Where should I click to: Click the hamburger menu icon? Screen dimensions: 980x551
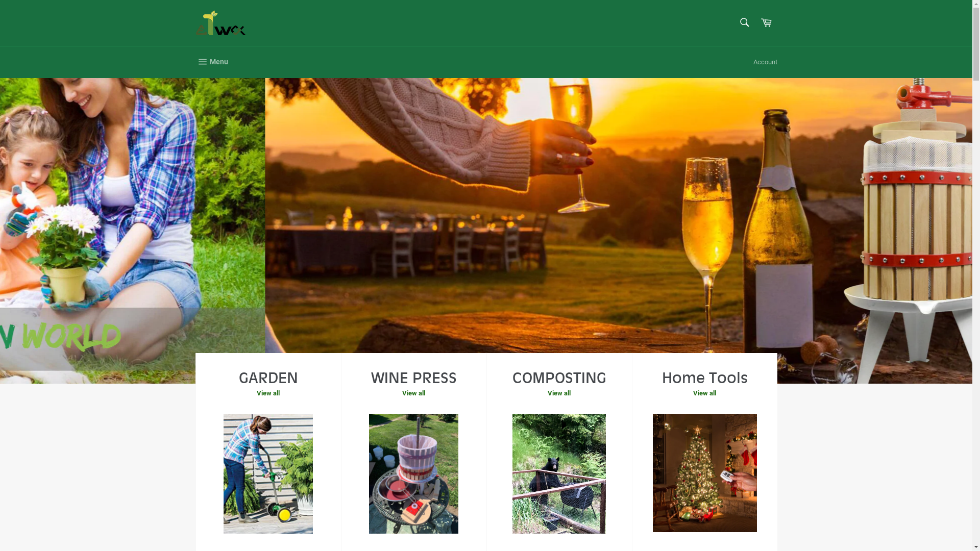202,62
